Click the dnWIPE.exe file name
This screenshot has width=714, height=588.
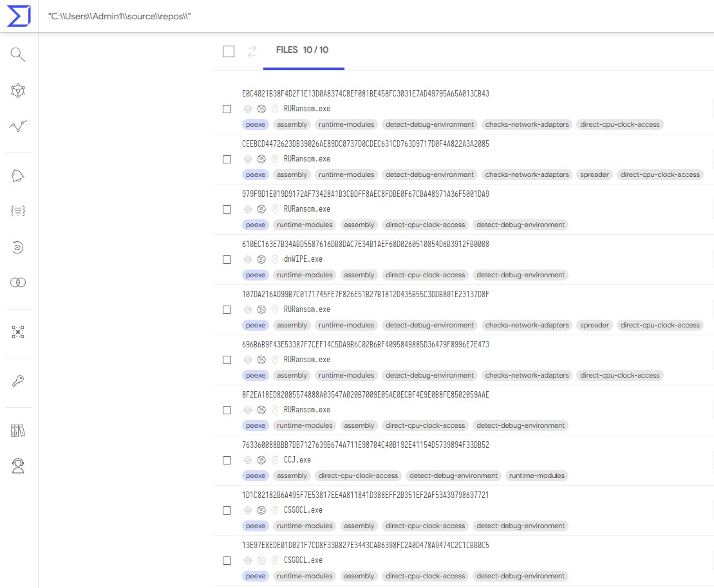tap(303, 259)
